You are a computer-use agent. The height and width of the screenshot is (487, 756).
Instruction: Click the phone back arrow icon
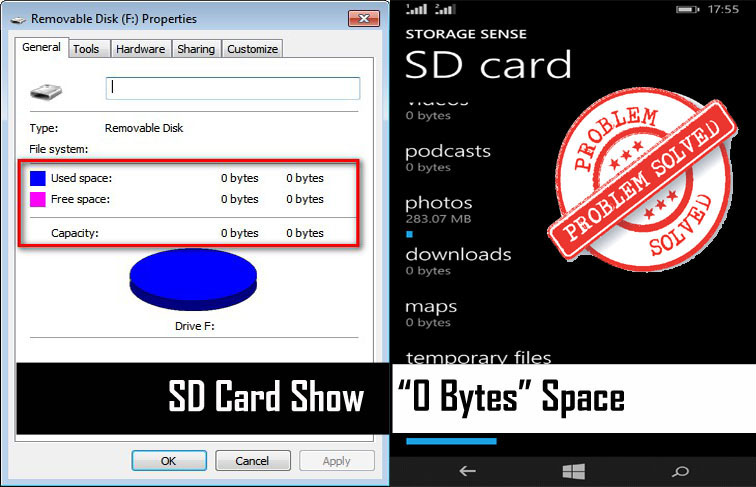[466, 470]
